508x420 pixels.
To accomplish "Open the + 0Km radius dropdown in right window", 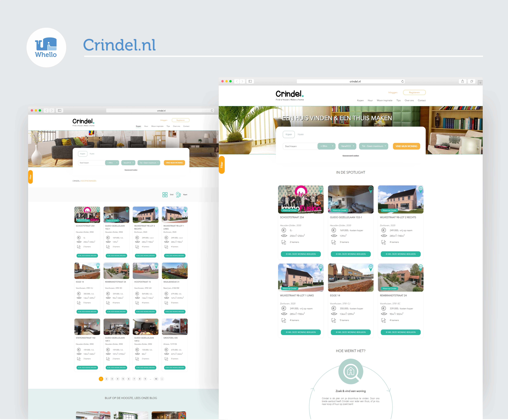I will click(326, 146).
